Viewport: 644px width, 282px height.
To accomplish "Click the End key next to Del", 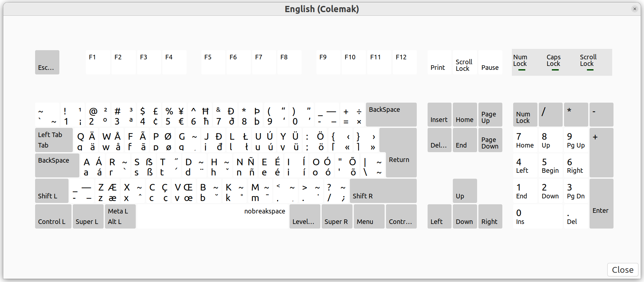I will tap(465, 140).
